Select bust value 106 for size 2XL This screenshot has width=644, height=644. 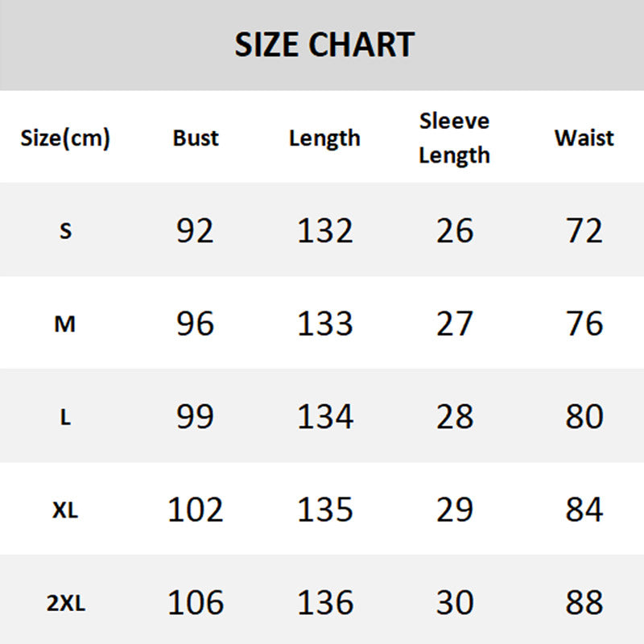(x=195, y=602)
